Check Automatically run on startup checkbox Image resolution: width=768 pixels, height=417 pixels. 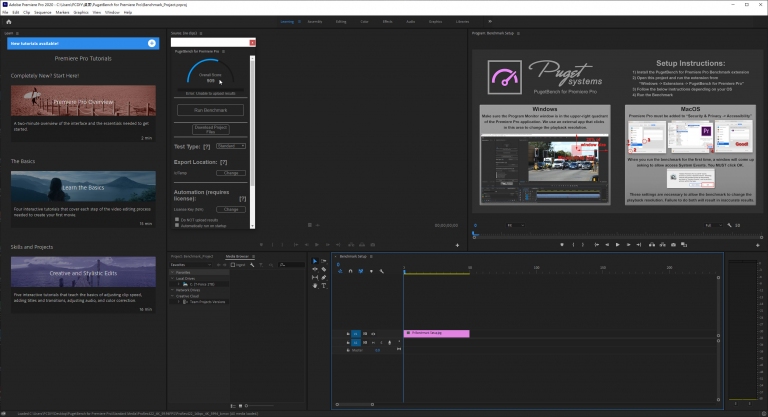click(177, 225)
